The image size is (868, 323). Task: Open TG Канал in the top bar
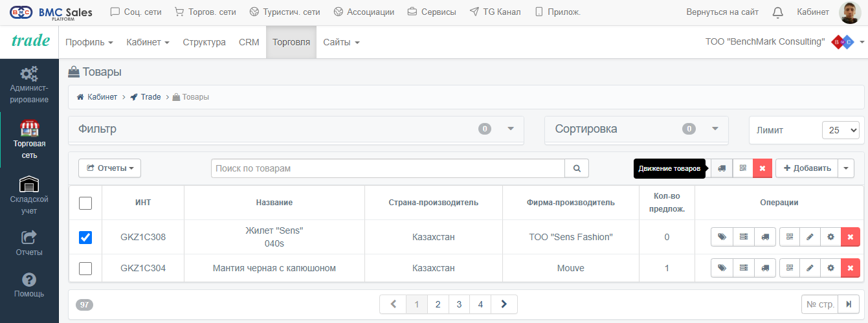tap(495, 12)
